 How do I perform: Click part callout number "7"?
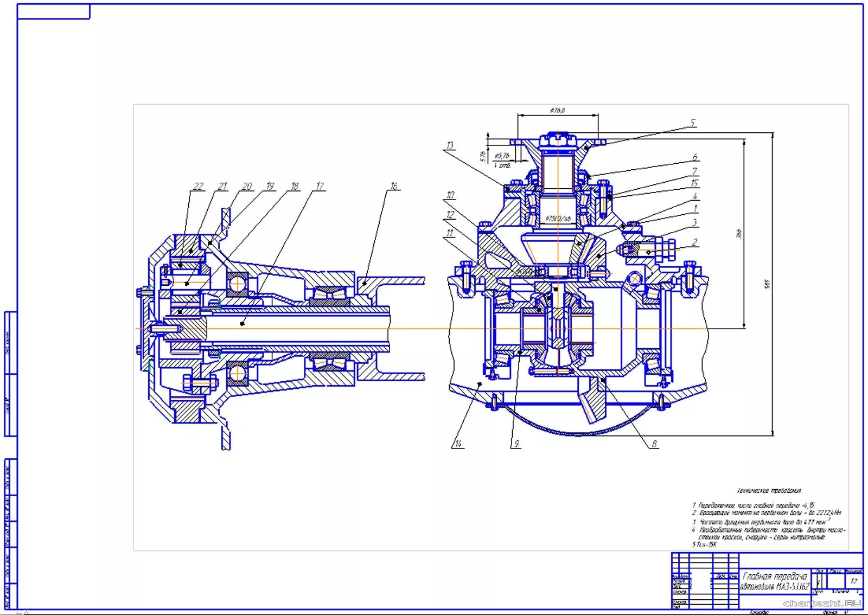[695, 171]
